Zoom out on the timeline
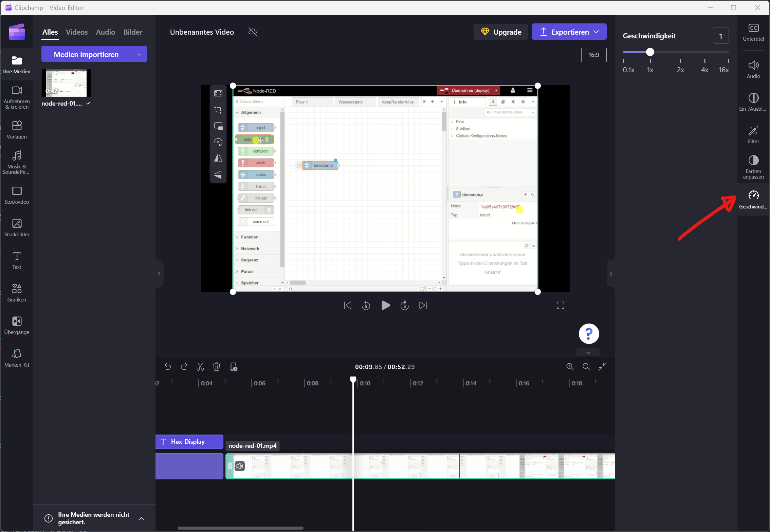Viewport: 770px width, 532px height. tap(586, 367)
